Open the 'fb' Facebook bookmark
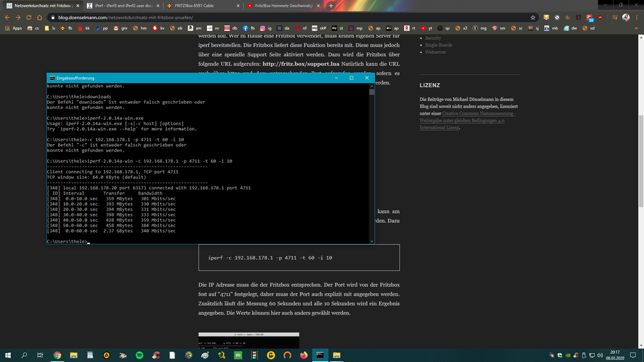This screenshot has height=362, width=644. coord(249,28)
